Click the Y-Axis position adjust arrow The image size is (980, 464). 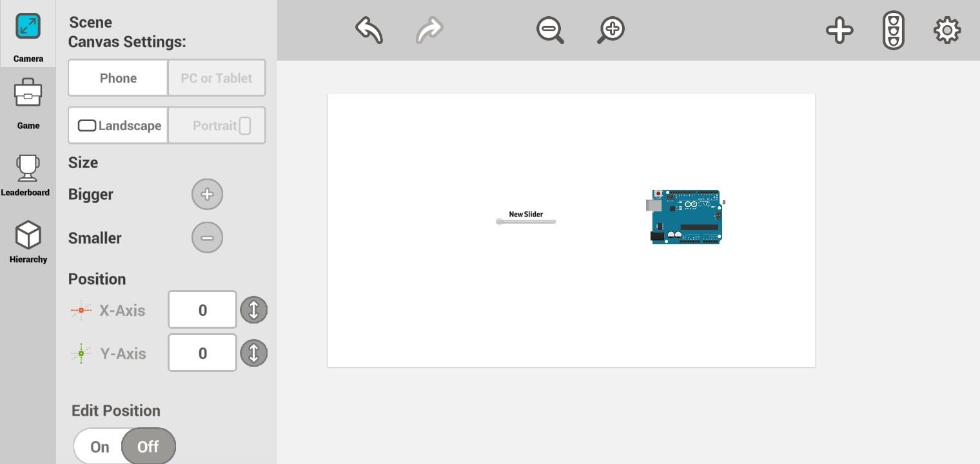point(254,353)
